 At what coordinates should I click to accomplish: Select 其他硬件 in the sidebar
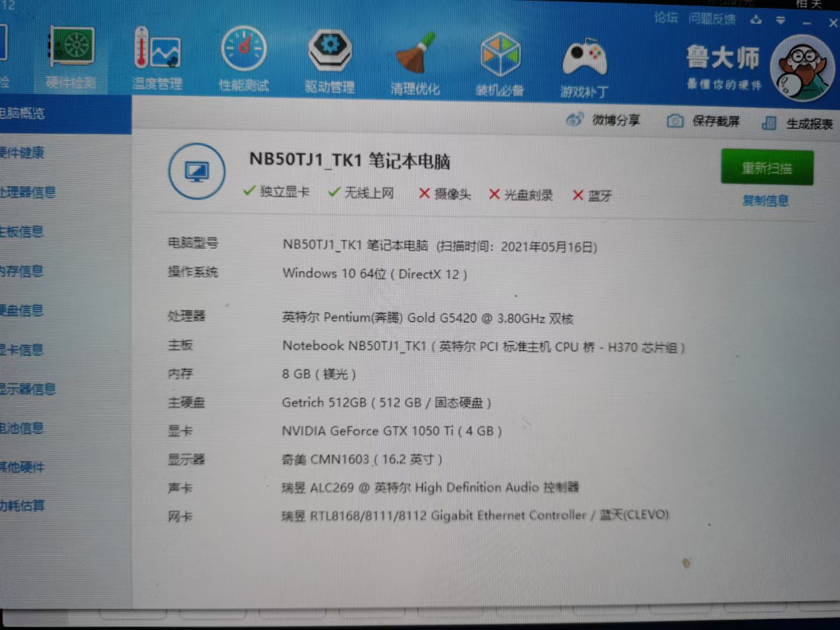(22, 467)
